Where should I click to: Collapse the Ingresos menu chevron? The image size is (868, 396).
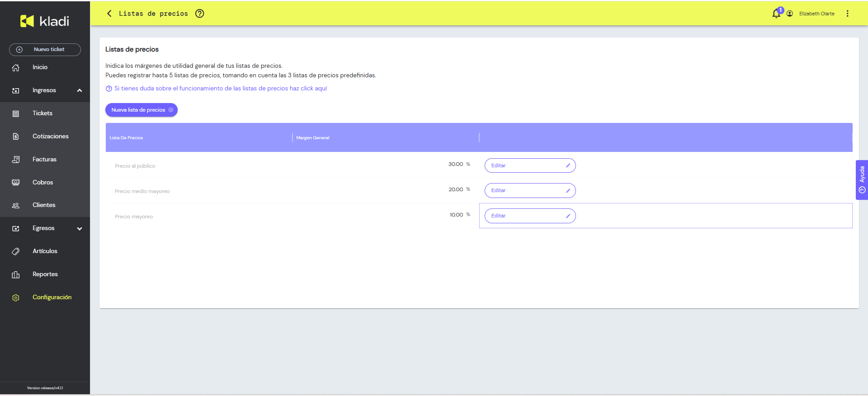80,90
